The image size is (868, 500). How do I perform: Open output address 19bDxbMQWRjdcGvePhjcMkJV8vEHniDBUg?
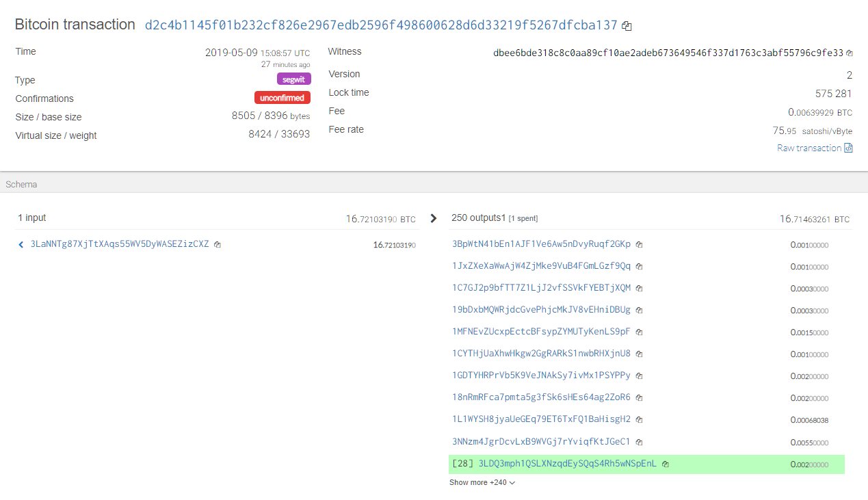click(x=541, y=310)
